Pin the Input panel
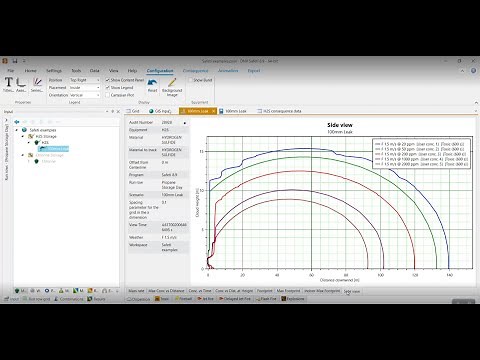This screenshot has height=360, width=480. point(113,111)
